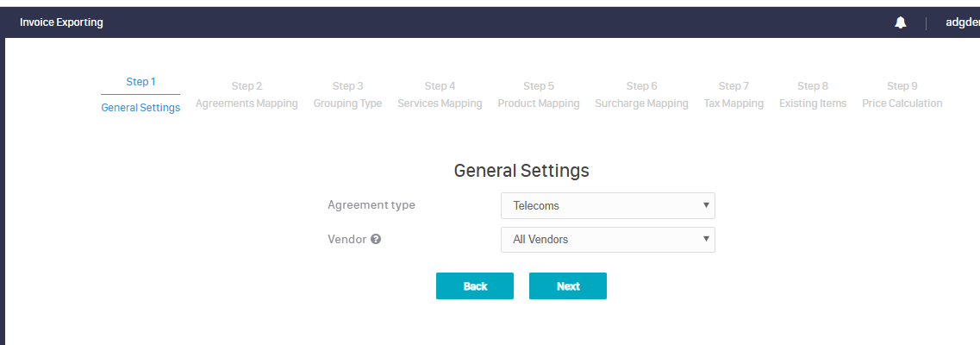The image size is (980, 345).
Task: Open Step 5 Product Mapping
Action: click(539, 95)
